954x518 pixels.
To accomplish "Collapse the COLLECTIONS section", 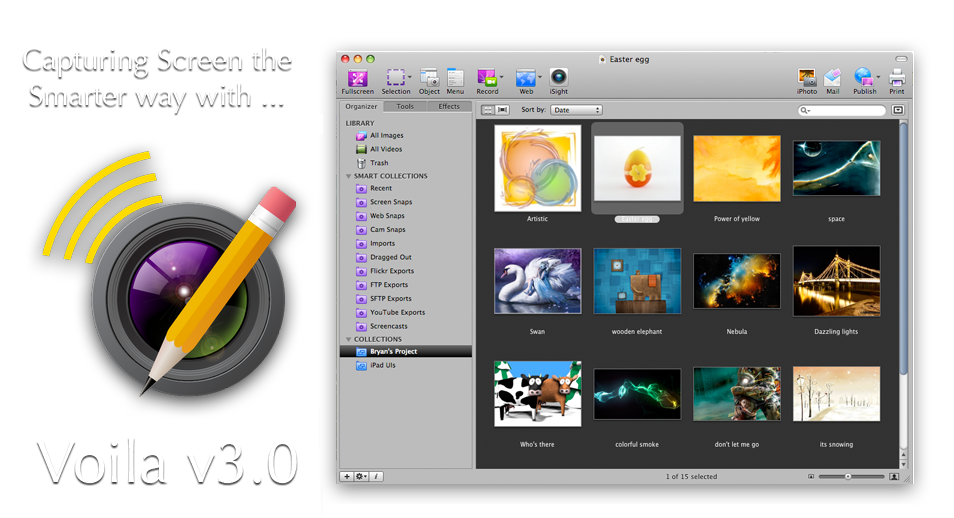I will point(349,340).
